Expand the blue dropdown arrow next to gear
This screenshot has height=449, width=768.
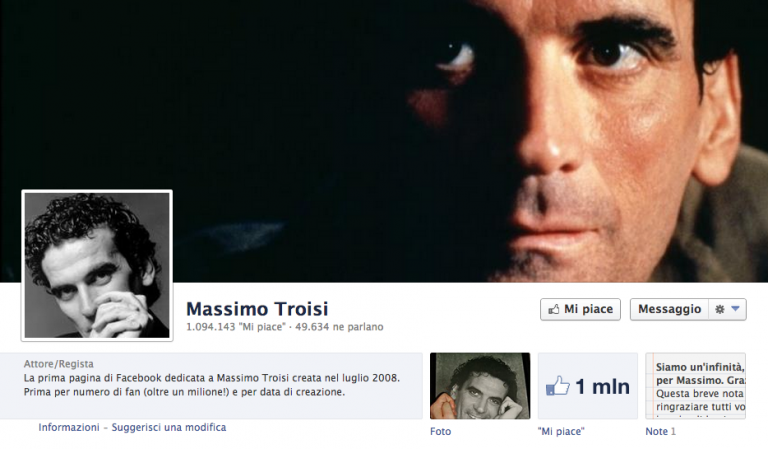point(735,309)
